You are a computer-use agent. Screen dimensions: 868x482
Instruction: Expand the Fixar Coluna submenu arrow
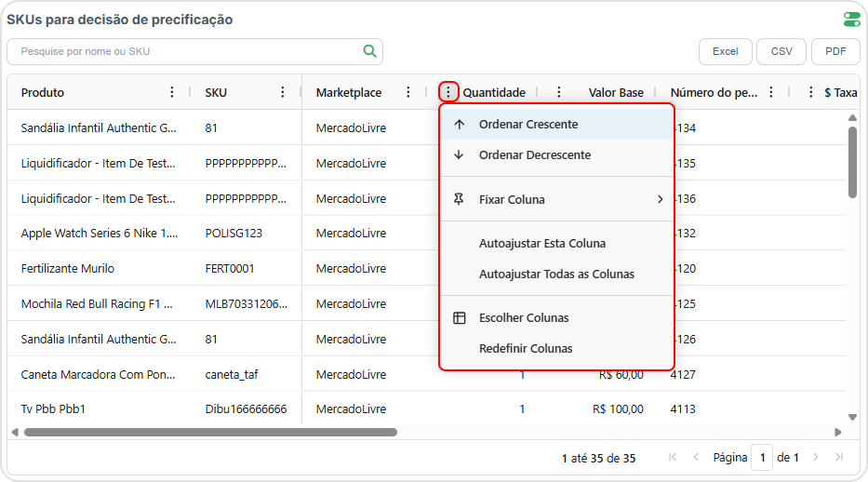(660, 199)
